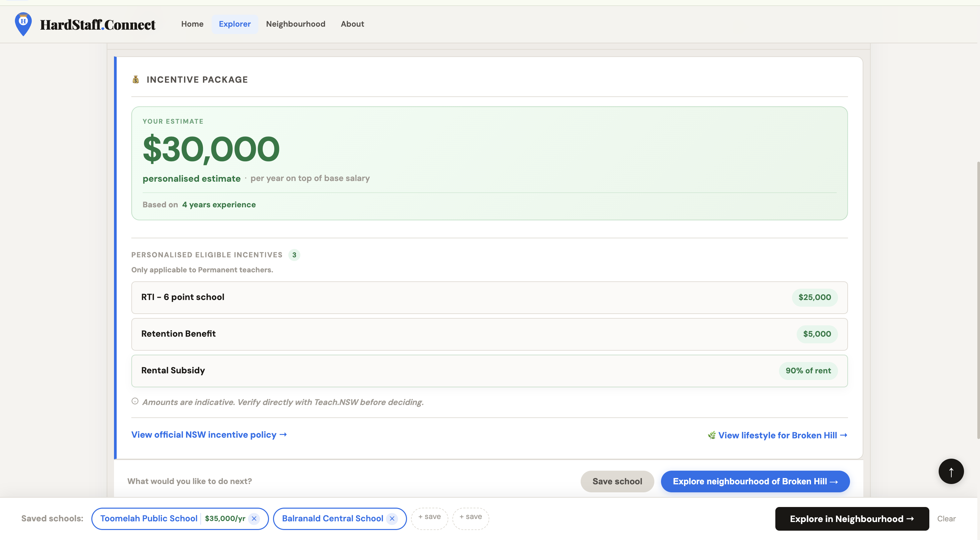Click the HardStaff.Connect map pin logo
The height and width of the screenshot is (540, 980).
tap(23, 24)
